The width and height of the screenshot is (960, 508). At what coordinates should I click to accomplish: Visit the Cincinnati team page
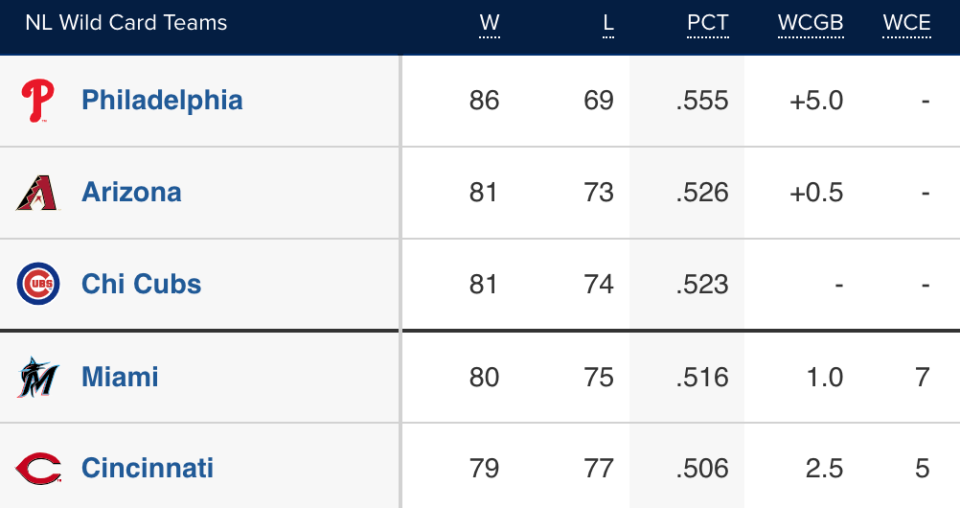coord(147,469)
